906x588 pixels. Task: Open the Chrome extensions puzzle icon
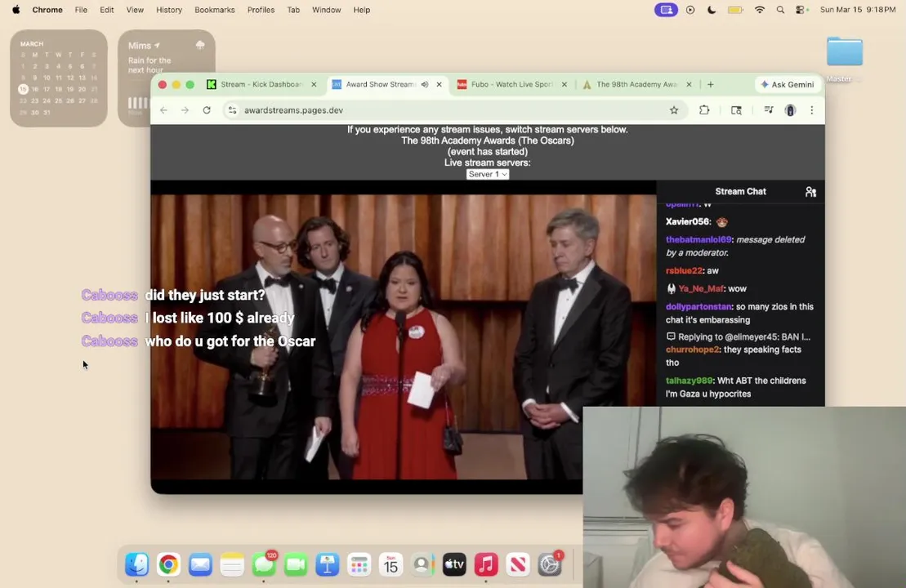703,110
